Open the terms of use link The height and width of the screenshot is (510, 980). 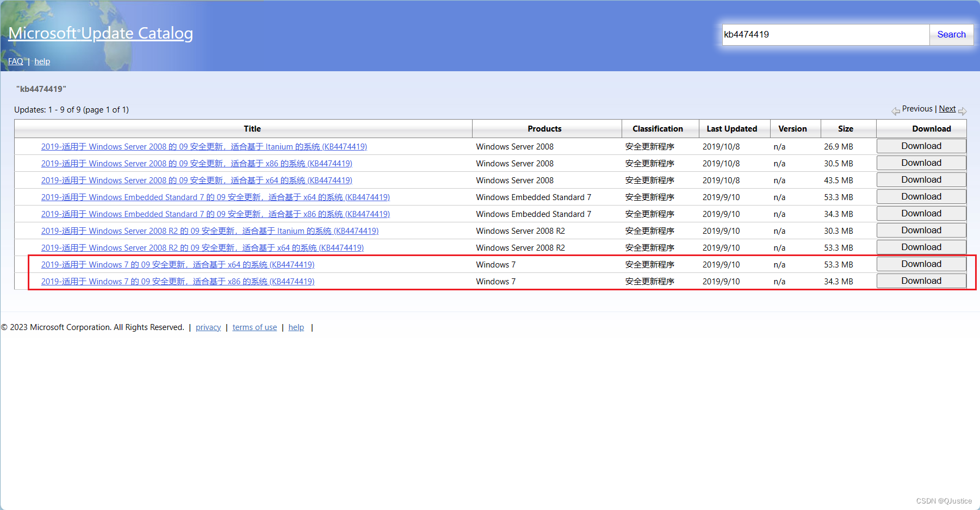point(255,327)
